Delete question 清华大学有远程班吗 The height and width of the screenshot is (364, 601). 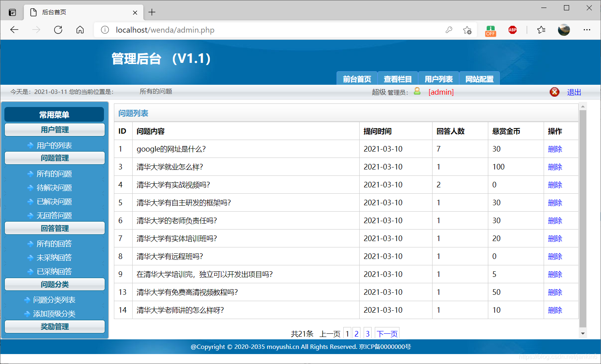coord(555,257)
